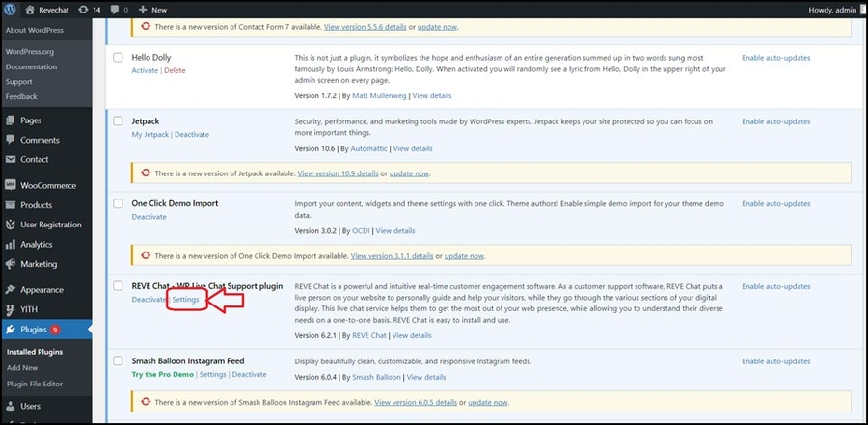Check the REVE Chat plugin checkbox
Image resolution: width=868 pixels, height=425 pixels.
(118, 286)
